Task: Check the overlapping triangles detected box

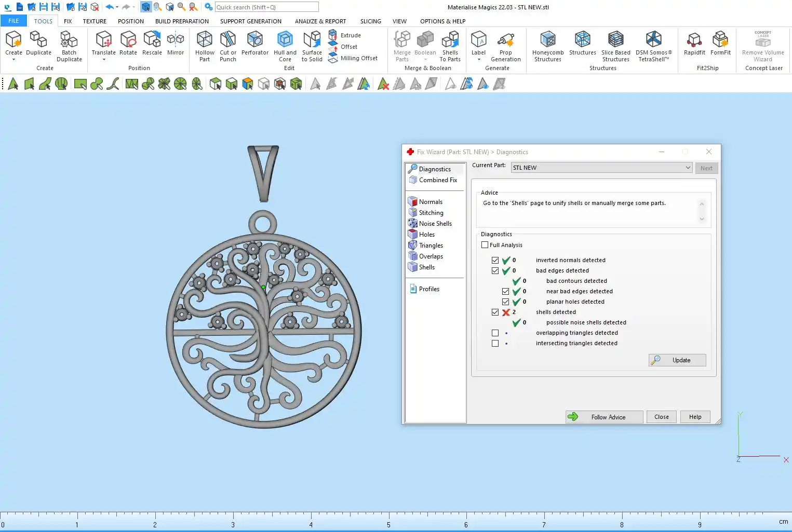Action: [x=495, y=333]
